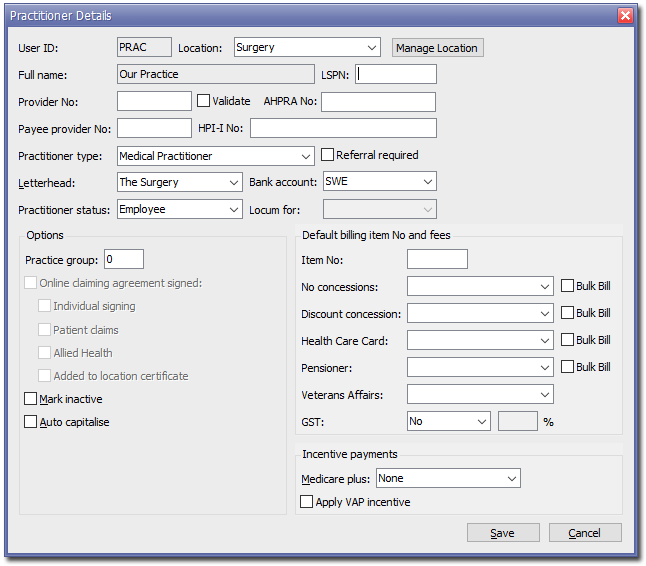Focus the AHPRA No text field
Screen dimensions: 646x566
tap(378, 102)
